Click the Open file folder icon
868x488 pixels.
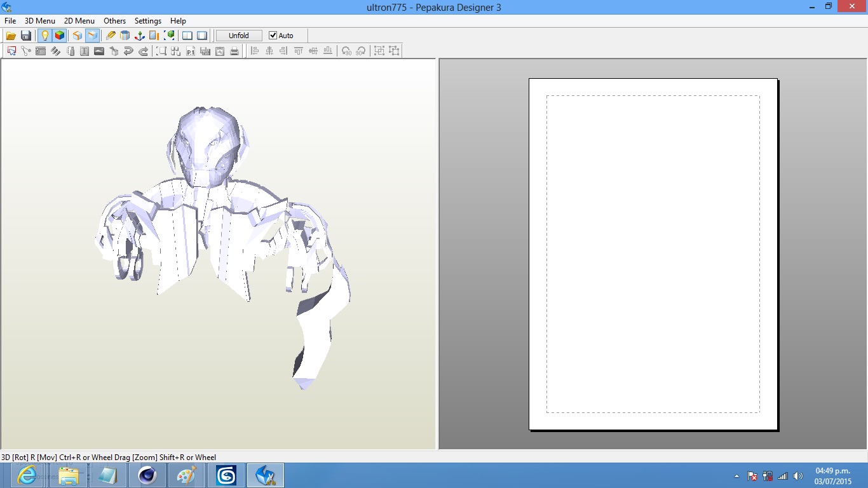click(11, 36)
